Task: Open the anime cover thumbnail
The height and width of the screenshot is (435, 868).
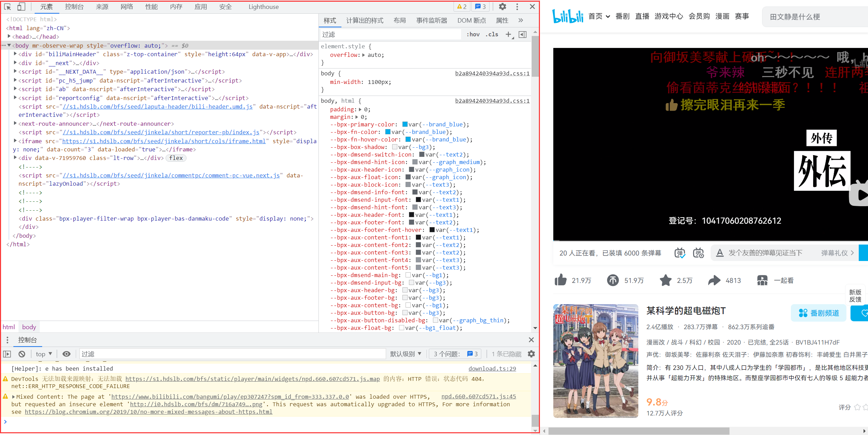Action: point(595,361)
